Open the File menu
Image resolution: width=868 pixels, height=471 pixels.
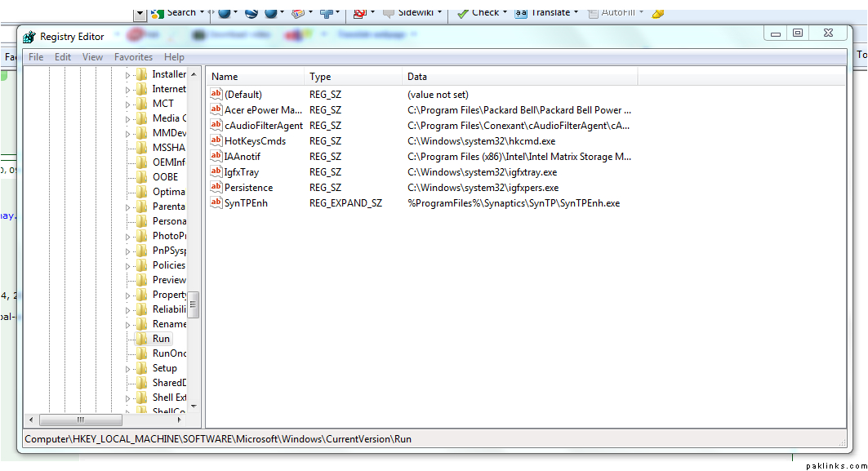tap(36, 57)
